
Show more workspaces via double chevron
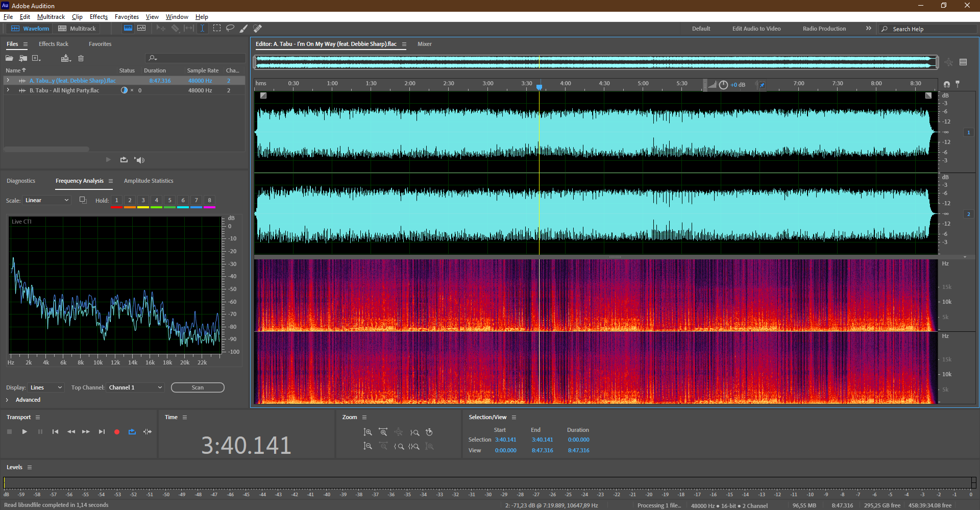pos(868,29)
